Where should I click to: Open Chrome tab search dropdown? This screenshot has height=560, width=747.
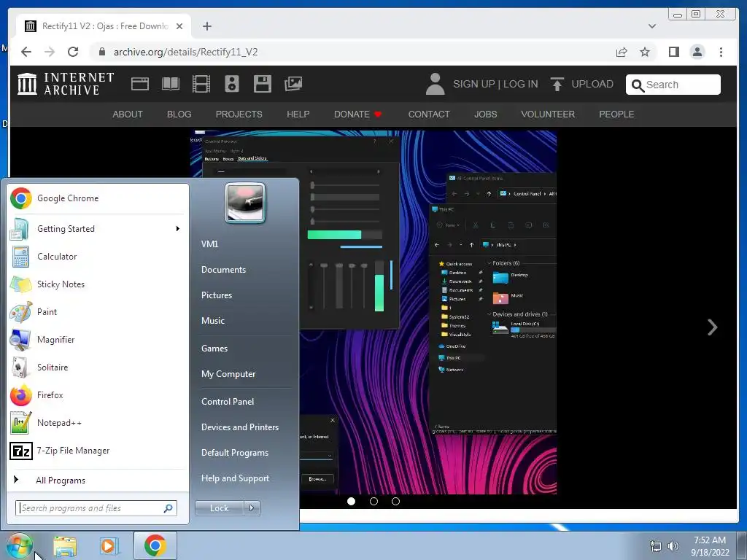652,26
